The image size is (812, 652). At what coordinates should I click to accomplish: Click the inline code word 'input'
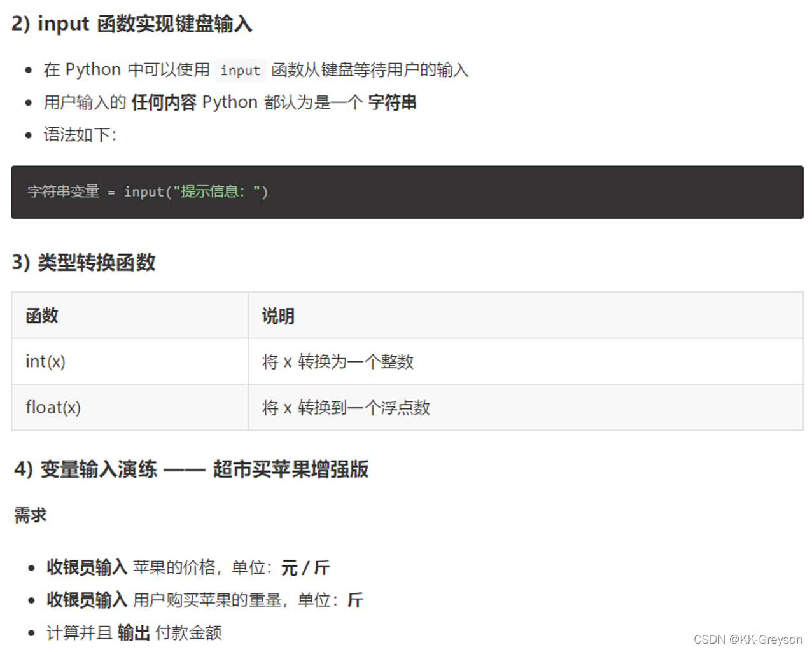(241, 70)
